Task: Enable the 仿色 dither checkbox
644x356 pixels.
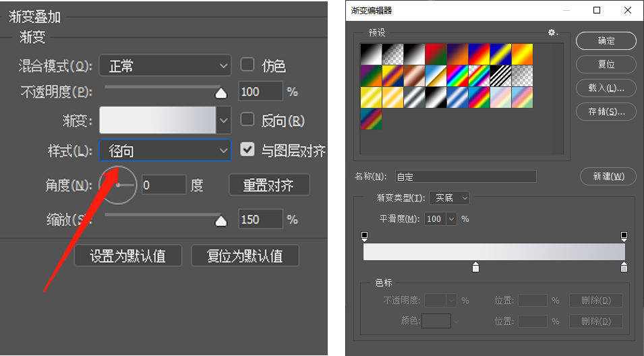Action: click(x=247, y=65)
